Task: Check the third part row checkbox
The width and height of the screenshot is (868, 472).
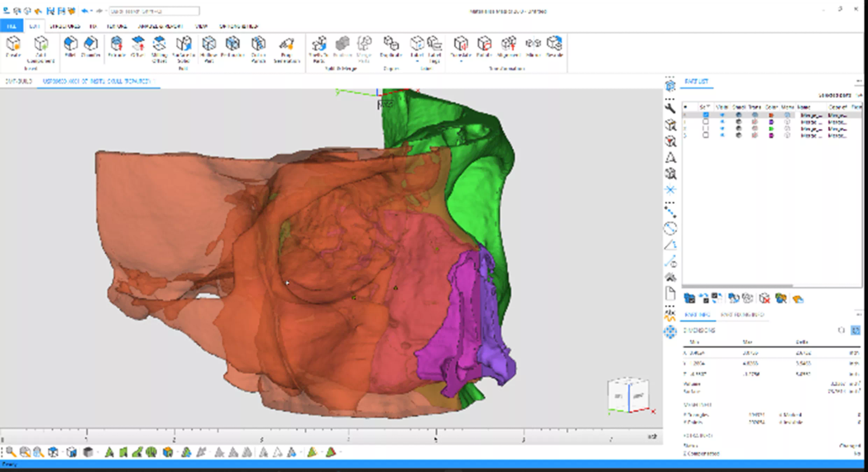Action: [705, 129]
